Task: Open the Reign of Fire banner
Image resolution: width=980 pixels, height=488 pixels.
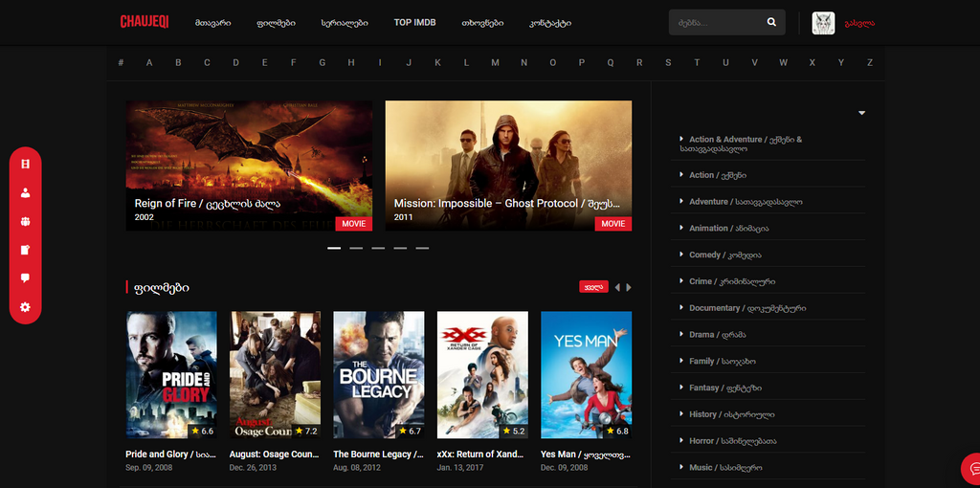Action: pos(249,166)
